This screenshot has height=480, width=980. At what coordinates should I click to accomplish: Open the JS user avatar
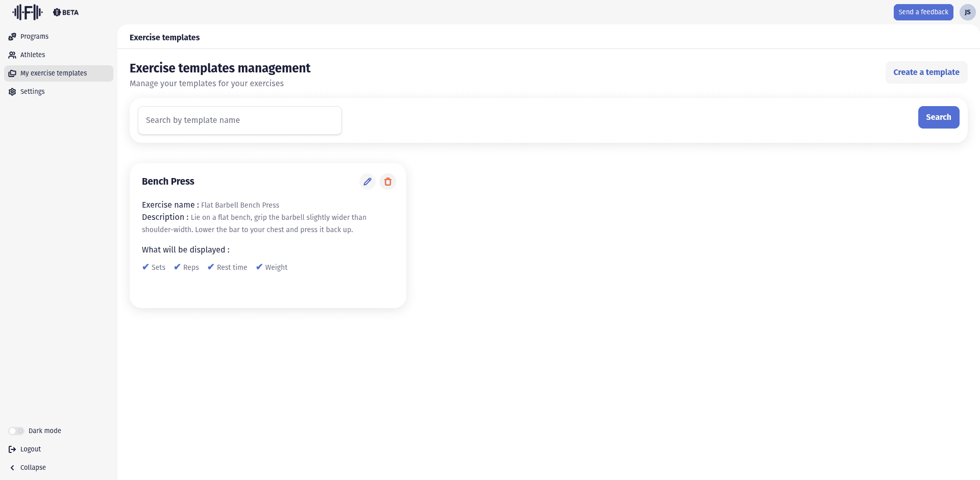pyautogui.click(x=967, y=12)
